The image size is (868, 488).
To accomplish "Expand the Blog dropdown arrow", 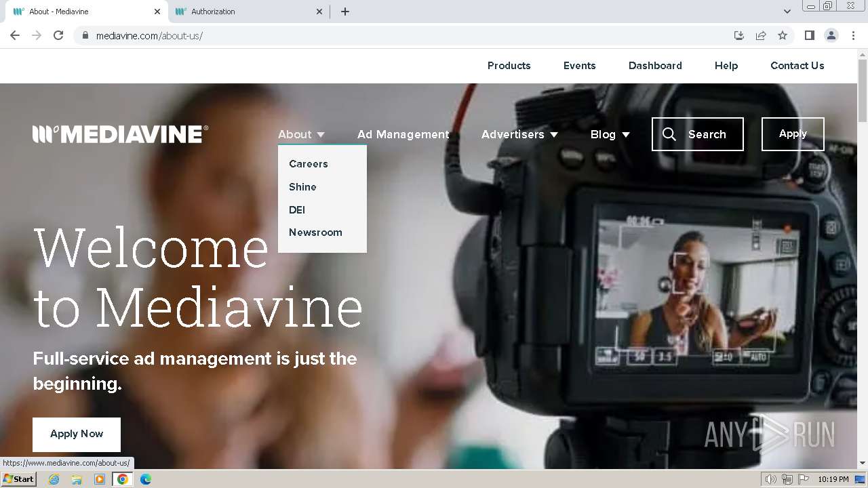I will click(626, 135).
